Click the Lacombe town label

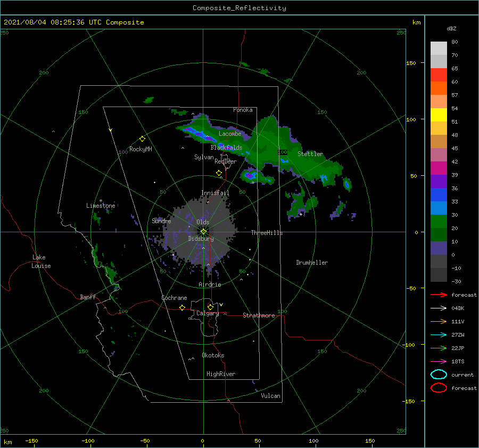pyautogui.click(x=230, y=134)
